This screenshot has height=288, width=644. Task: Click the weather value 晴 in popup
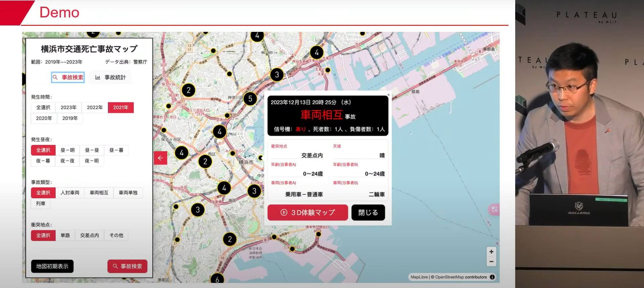coord(382,156)
